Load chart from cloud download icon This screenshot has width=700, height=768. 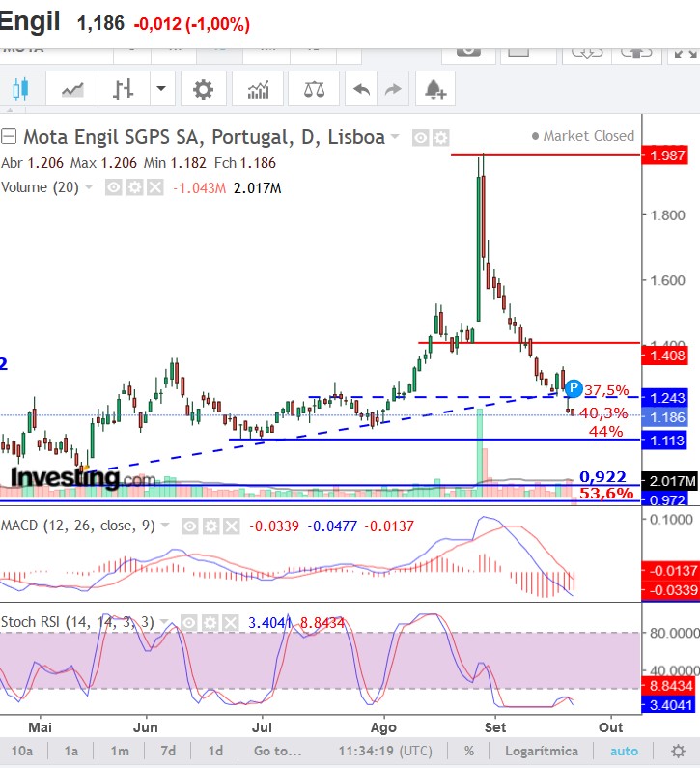[586, 53]
